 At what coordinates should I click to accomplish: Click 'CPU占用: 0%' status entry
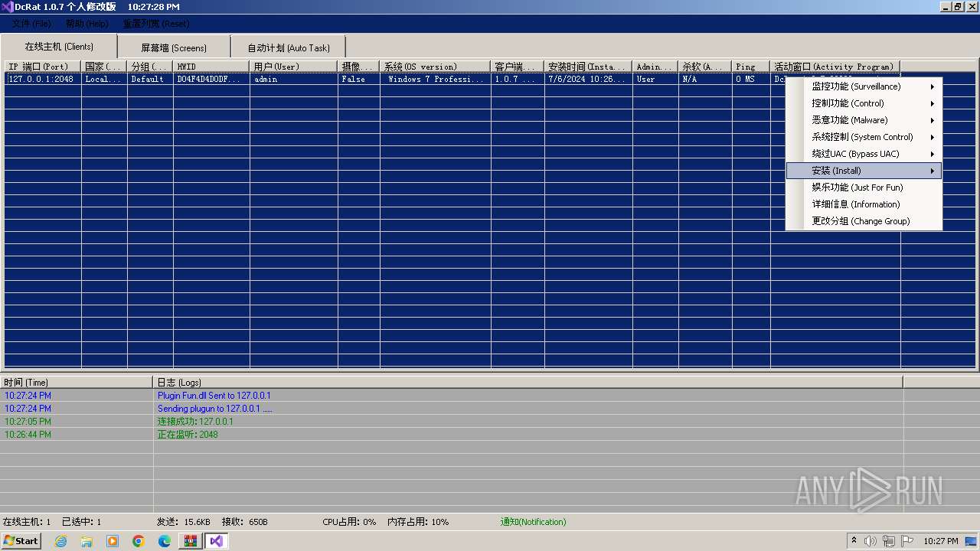pos(349,522)
